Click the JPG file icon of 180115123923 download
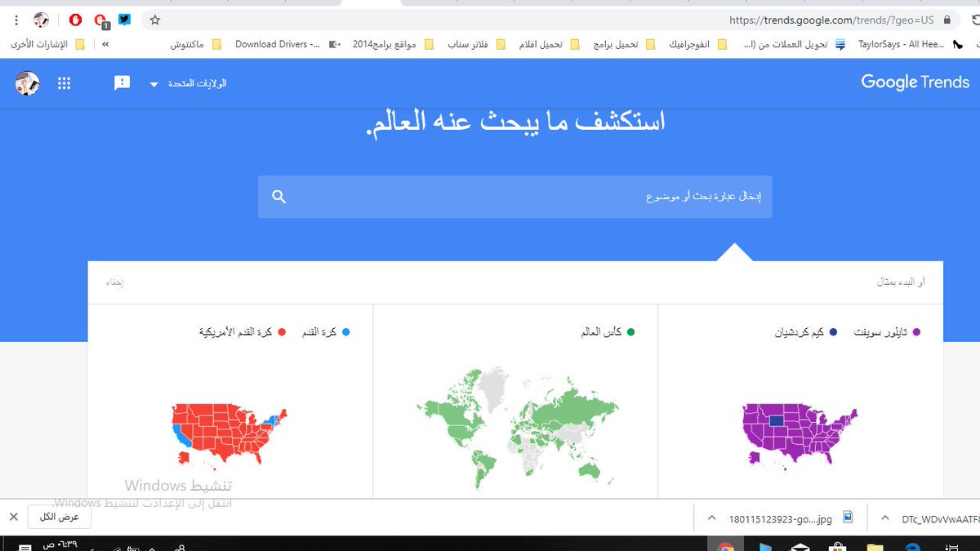 [847, 517]
